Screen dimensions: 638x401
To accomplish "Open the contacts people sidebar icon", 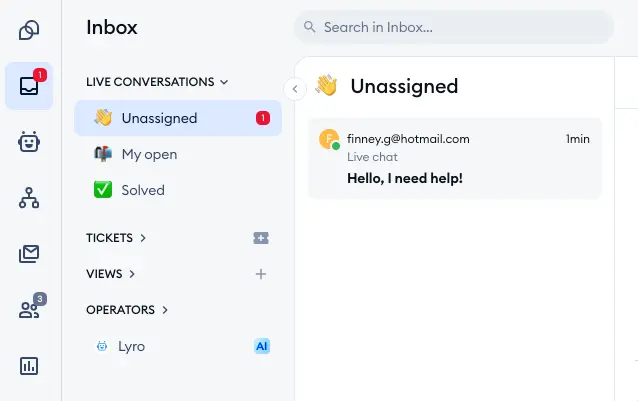I will pos(29,309).
